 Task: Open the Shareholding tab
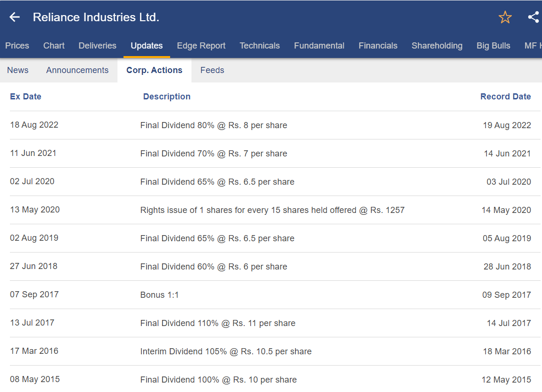coord(437,46)
